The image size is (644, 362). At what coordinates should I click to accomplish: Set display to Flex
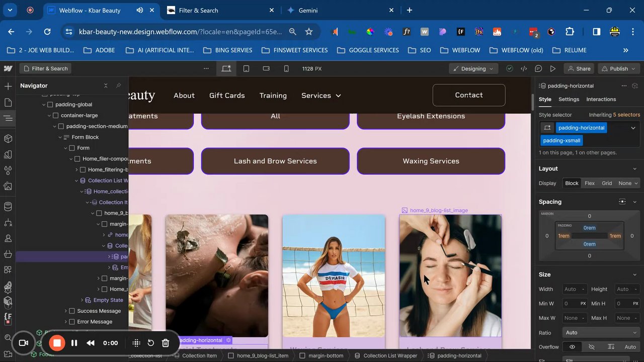pyautogui.click(x=589, y=183)
